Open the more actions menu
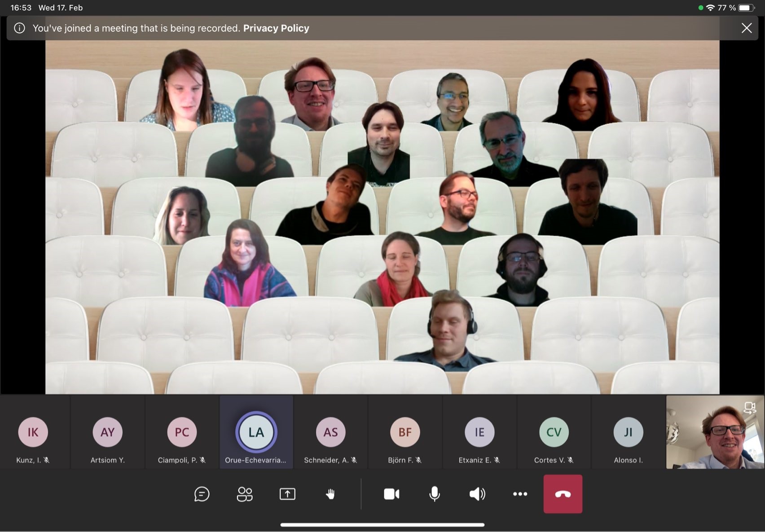The height and width of the screenshot is (532, 765). (520, 494)
